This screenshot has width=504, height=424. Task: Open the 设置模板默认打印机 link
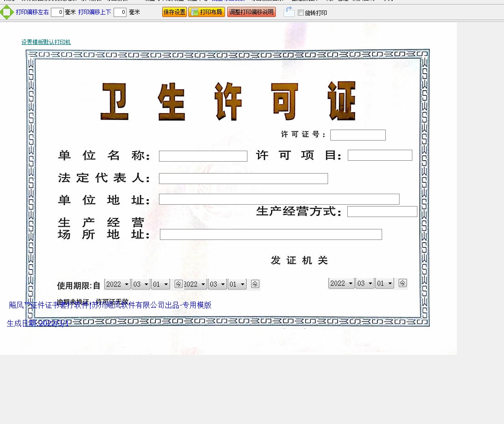(x=46, y=42)
